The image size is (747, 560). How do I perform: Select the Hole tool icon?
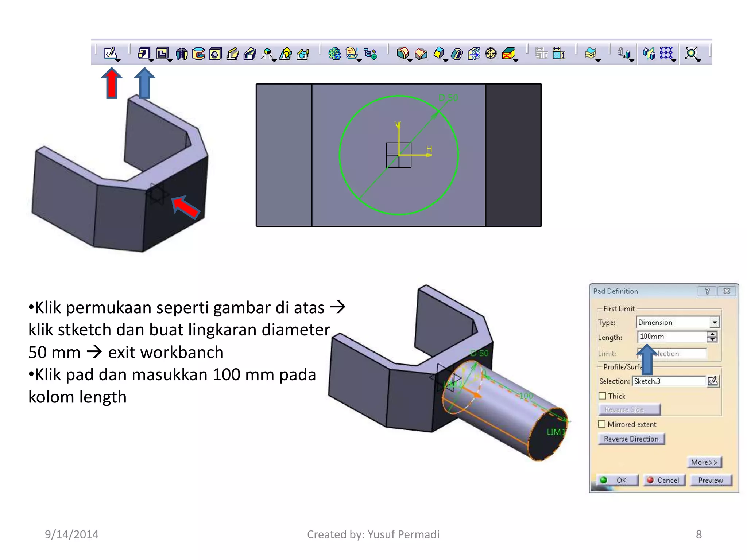[x=216, y=54]
